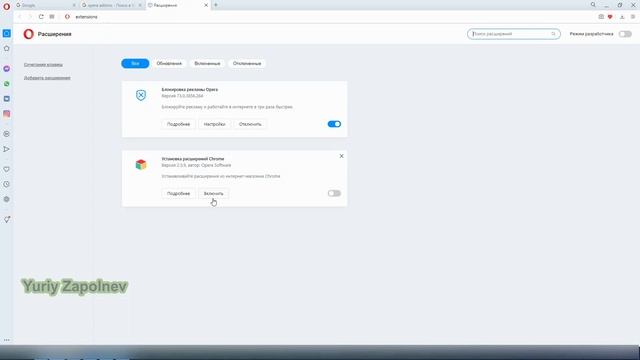This screenshot has height=360, width=640.
Task: Open the home icon in the sidebar
Action: click(7, 49)
